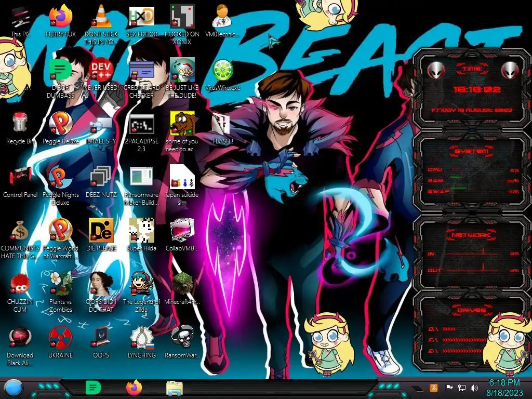This screenshot has height=399, width=532.
Task: Launch Ransomware Maker Builder icon
Action: [x=141, y=177]
